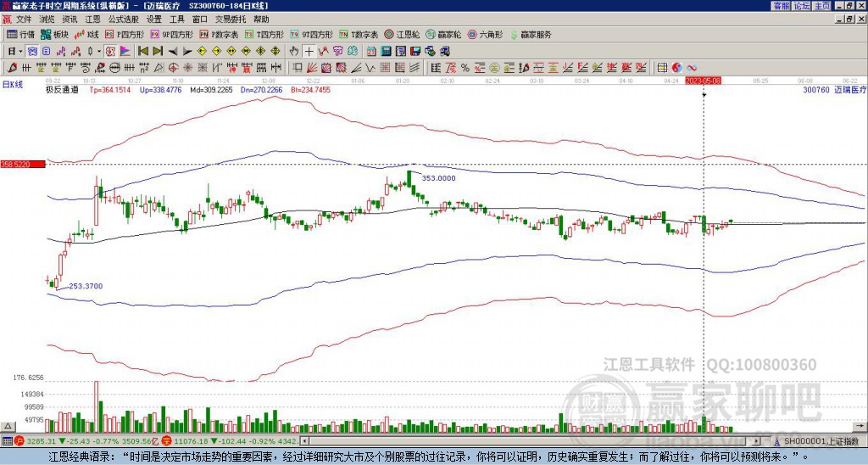Move chart left with black left arrow
Screen dimensions: 868x465
pyautogui.click(x=173, y=52)
